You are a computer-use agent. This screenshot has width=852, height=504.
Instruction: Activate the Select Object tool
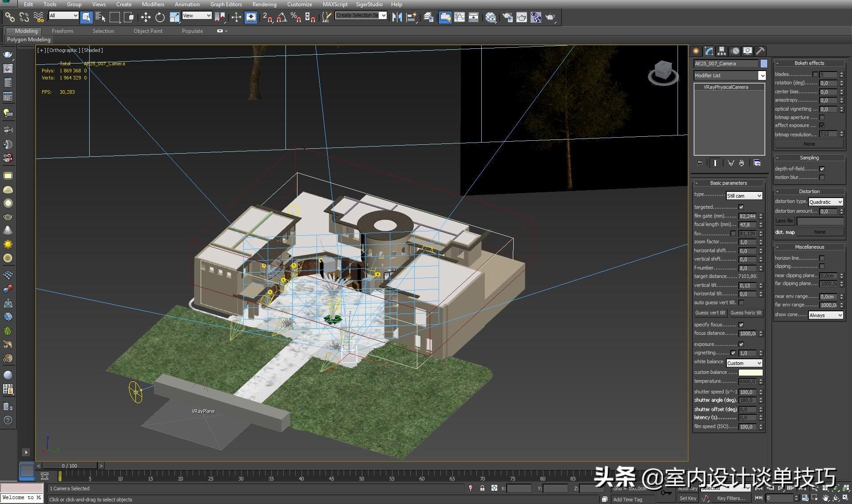click(87, 17)
